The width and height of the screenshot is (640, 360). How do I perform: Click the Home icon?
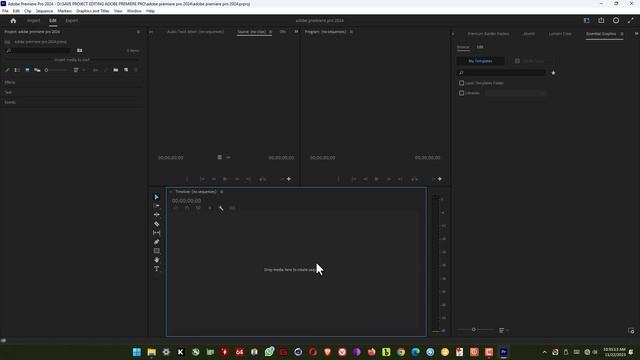[x=13, y=20]
